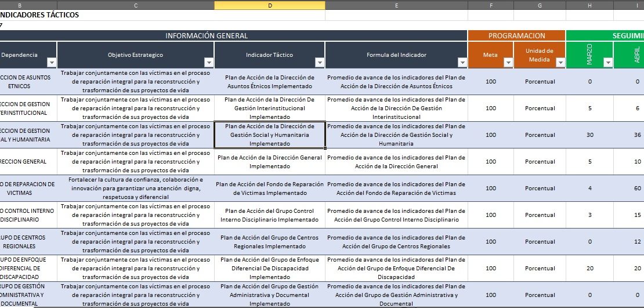Select Porcentual cell in Dirección General row

tap(540, 162)
